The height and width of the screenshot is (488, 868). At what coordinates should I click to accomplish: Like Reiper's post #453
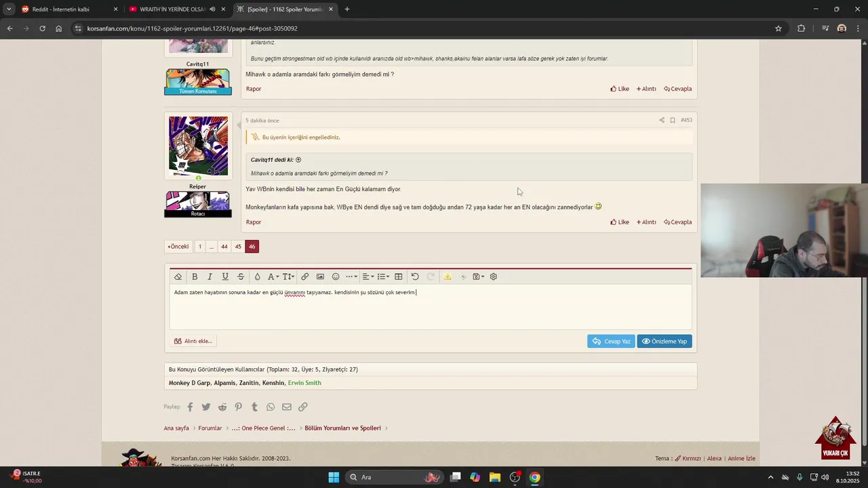point(620,222)
